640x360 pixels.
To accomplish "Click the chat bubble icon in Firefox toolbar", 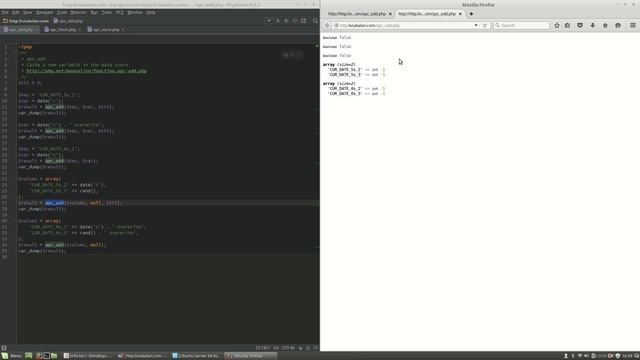I will 618,25.
